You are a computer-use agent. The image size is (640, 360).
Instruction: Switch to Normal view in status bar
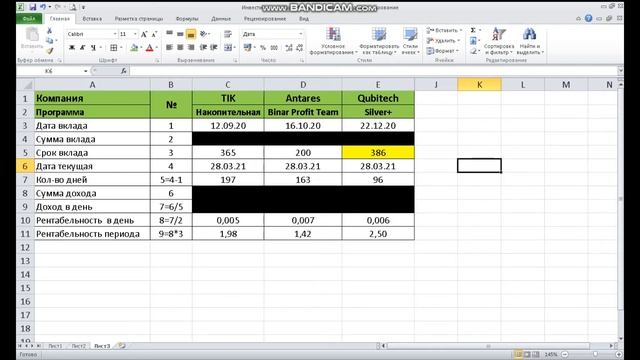(x=518, y=354)
